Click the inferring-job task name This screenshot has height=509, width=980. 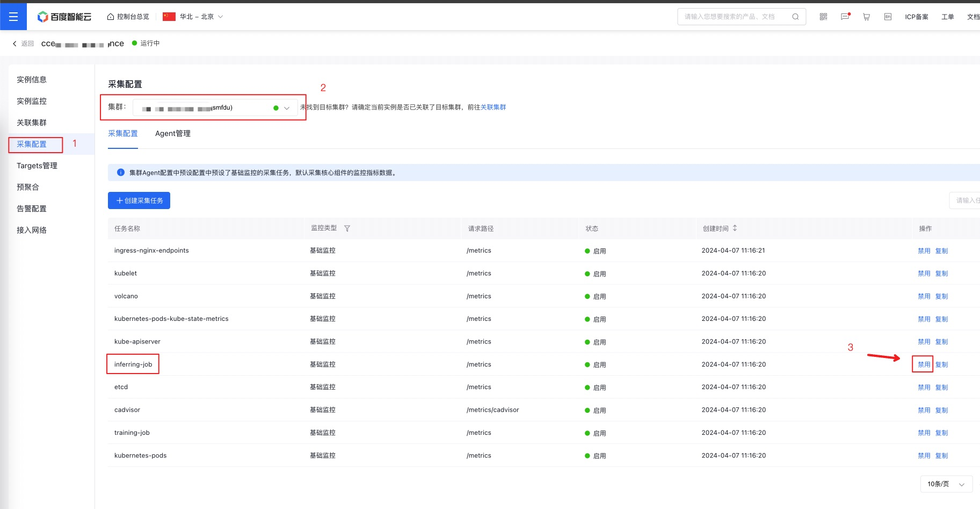pos(133,364)
